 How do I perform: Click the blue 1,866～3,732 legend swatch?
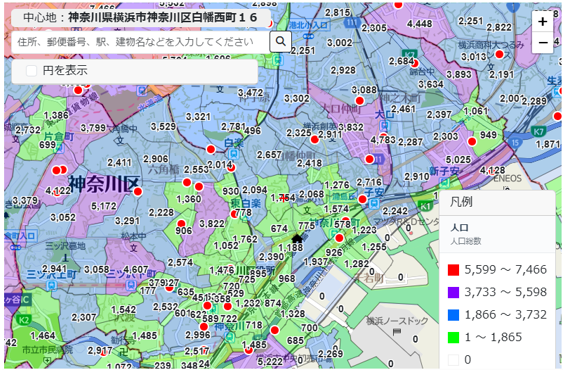coord(453,315)
